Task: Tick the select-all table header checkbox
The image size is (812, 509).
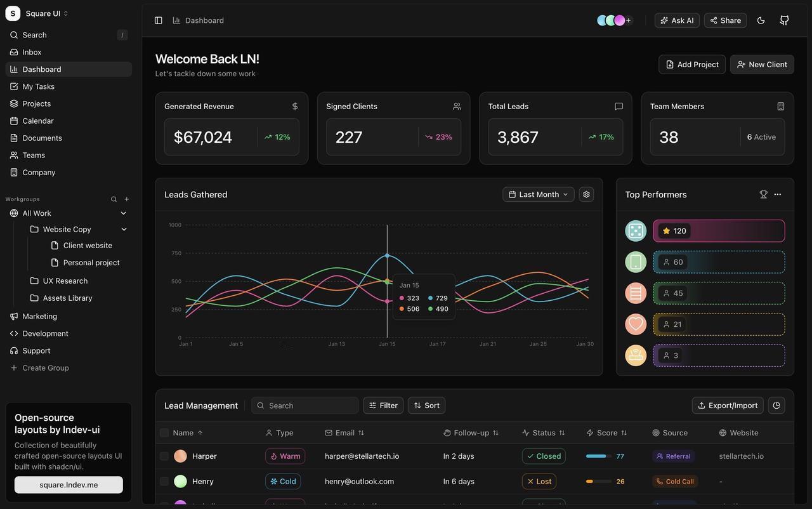Action: point(164,433)
